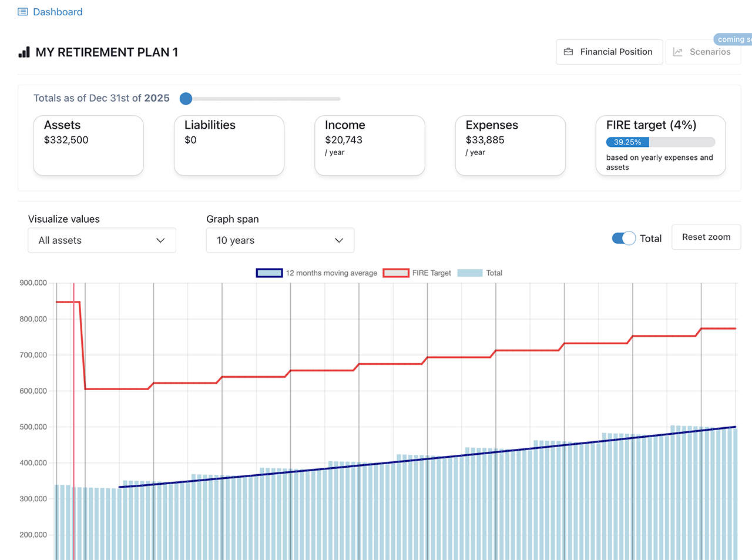Image resolution: width=752 pixels, height=560 pixels.
Task: Select the Expenses card showing $33,885
Action: [510, 145]
